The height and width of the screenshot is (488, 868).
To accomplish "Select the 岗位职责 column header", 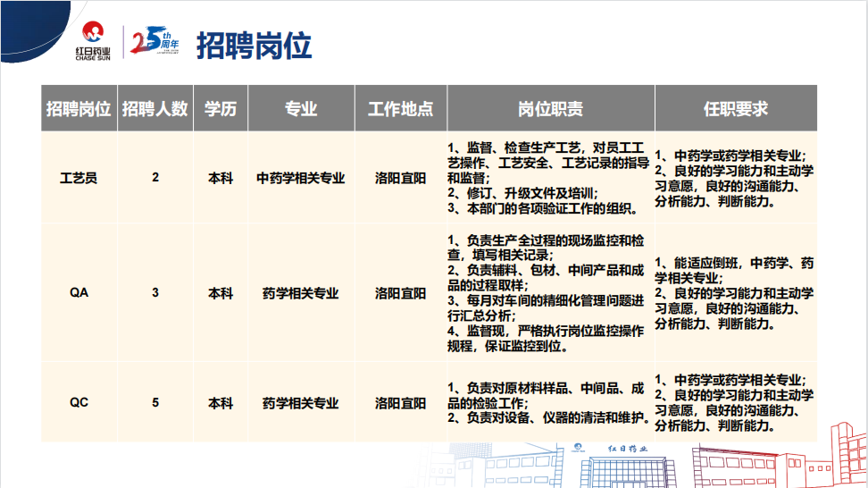I will click(x=549, y=109).
